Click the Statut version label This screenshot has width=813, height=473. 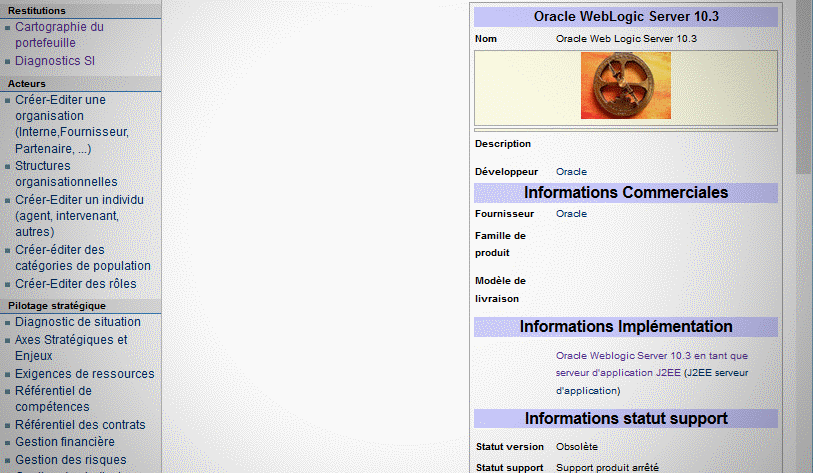510,447
